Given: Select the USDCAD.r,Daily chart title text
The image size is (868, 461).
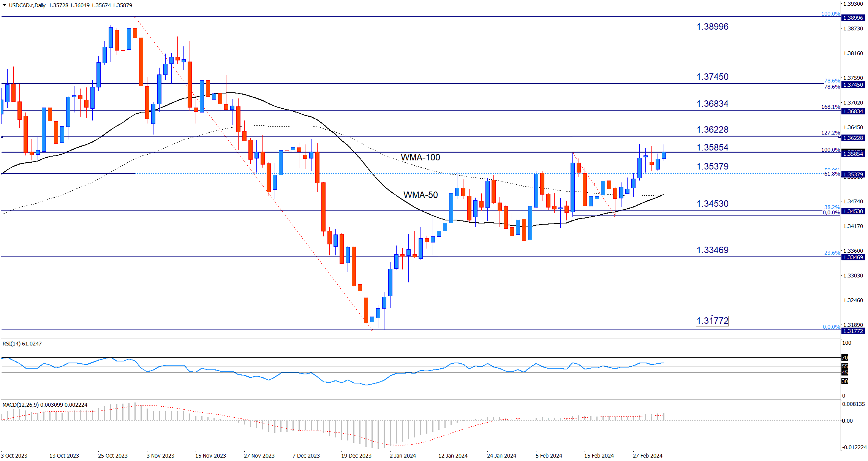Looking at the screenshot, I should coord(27,5).
